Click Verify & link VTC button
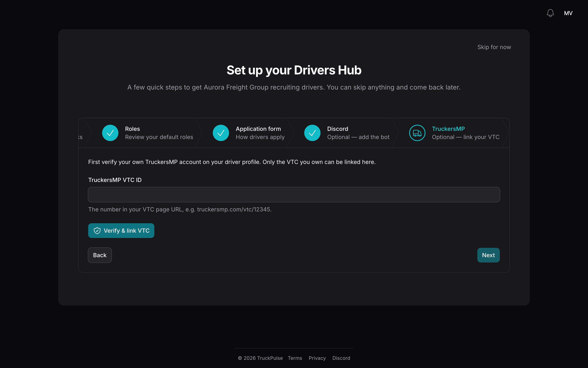The width and height of the screenshot is (588, 368). click(x=121, y=230)
